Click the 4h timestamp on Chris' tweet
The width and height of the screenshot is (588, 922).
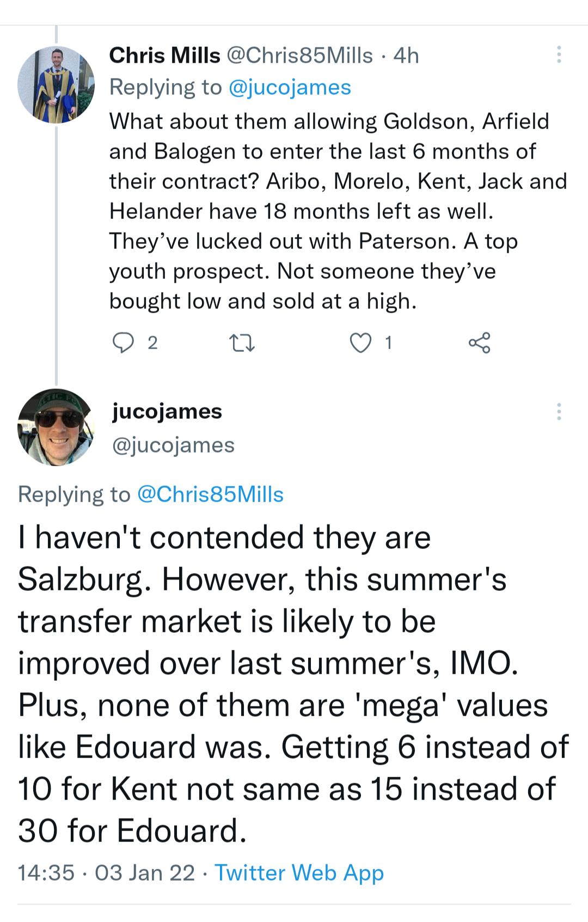406,56
